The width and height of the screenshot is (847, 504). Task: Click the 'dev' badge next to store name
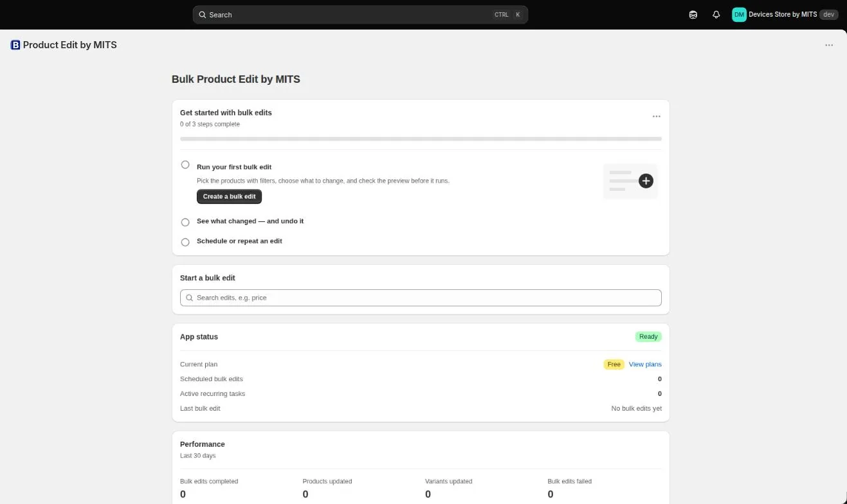coord(829,14)
